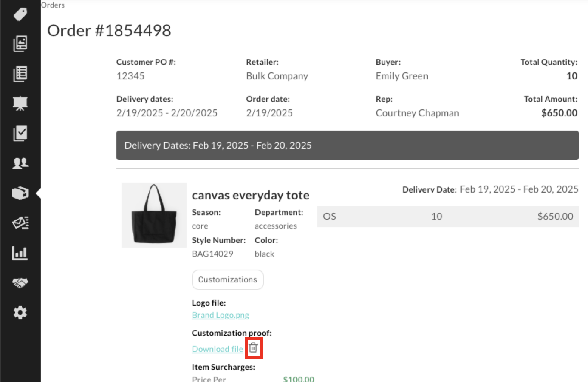Viewport: 588px width, 382px height.
Task: Click the Item Surcharges label
Action: [x=223, y=367]
